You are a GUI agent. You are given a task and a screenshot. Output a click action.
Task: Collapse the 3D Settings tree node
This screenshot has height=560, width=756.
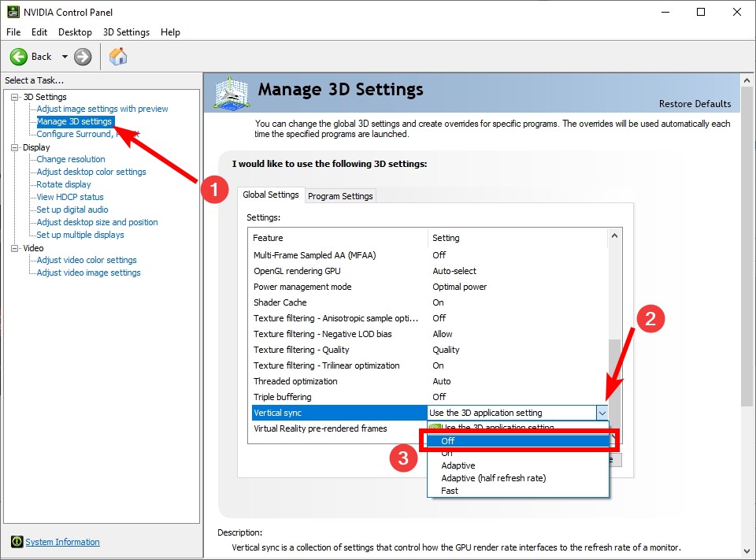pos(15,97)
